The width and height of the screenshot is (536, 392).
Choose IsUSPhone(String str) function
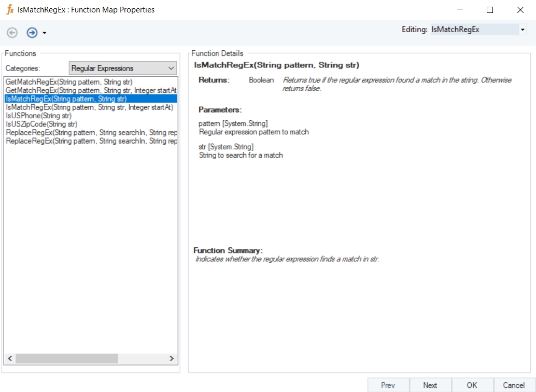38,116
